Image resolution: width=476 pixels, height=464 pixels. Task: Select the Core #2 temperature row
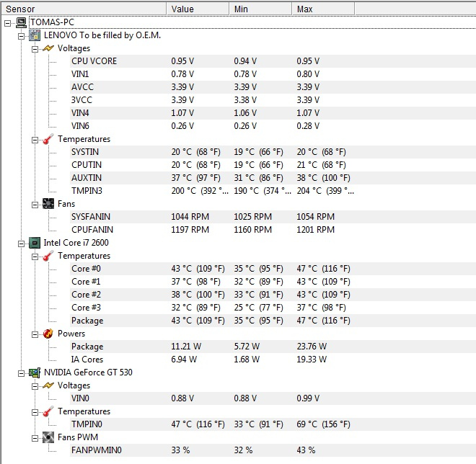tap(273, 295)
